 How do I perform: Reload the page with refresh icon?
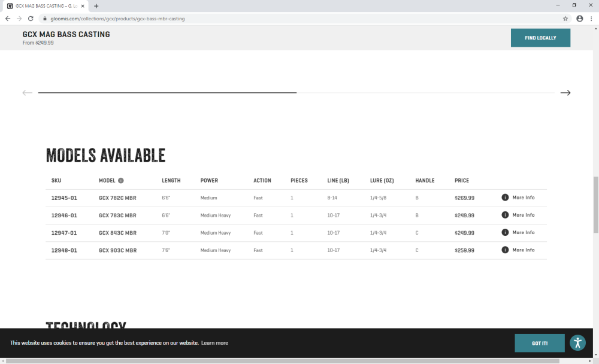(x=31, y=19)
